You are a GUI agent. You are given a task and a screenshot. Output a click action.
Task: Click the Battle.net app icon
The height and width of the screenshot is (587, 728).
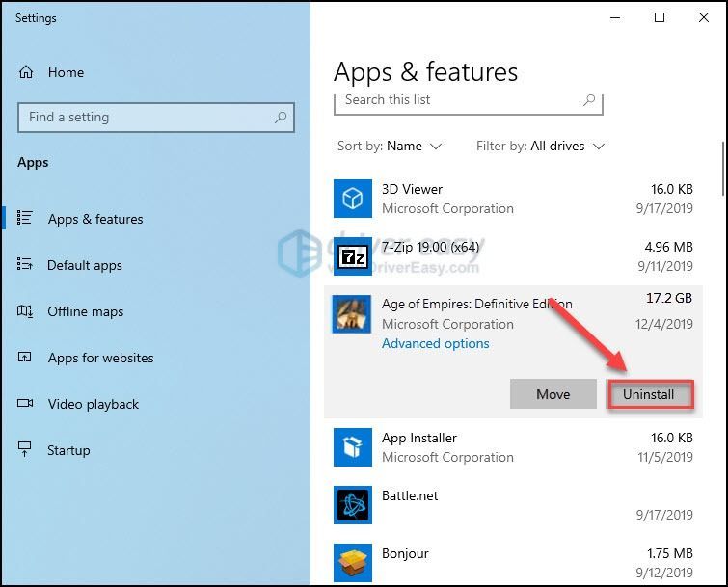[353, 505]
